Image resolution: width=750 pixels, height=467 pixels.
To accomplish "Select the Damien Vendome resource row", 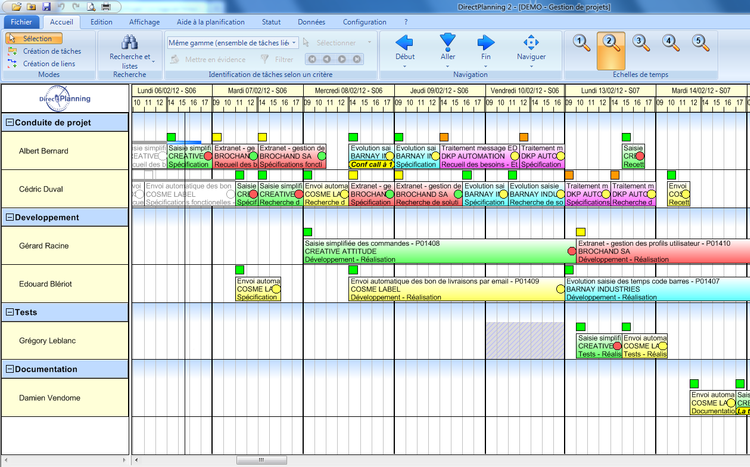I will click(x=65, y=398).
